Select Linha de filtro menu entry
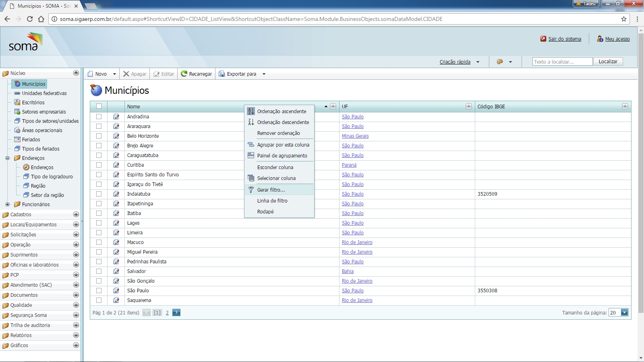644x362 pixels. coord(280,201)
